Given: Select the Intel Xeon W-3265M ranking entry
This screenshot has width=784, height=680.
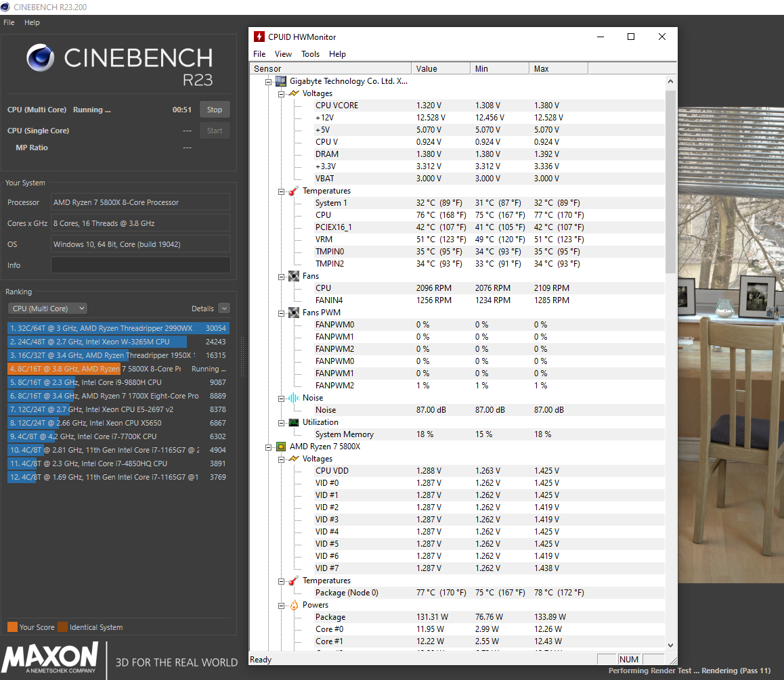Looking at the screenshot, I should pyautogui.click(x=118, y=342).
